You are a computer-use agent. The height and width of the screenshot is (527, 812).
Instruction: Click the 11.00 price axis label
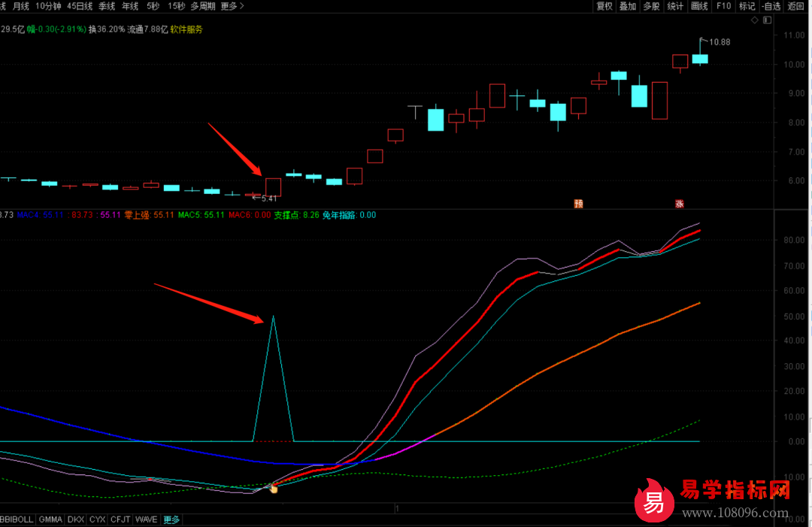coord(794,35)
